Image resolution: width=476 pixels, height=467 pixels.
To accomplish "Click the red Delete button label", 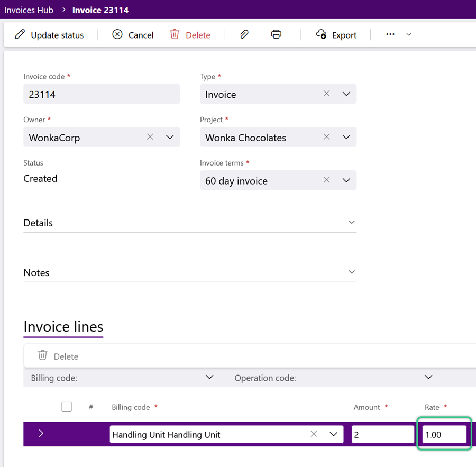I will coord(198,35).
